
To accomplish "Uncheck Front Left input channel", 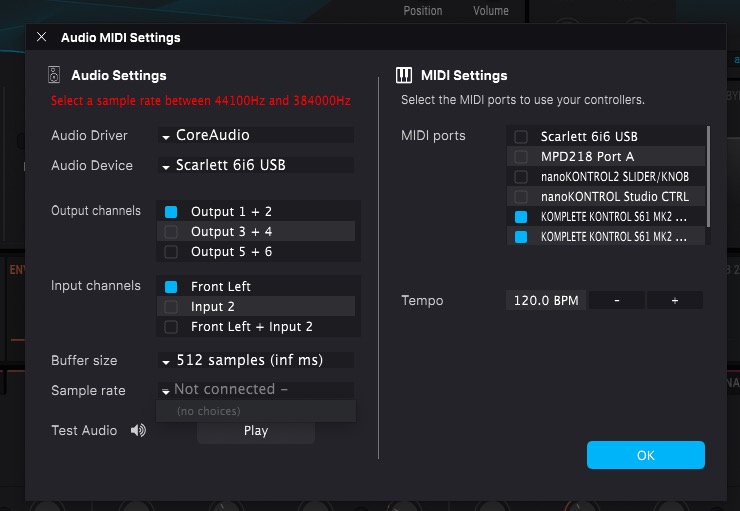I will 171,287.
